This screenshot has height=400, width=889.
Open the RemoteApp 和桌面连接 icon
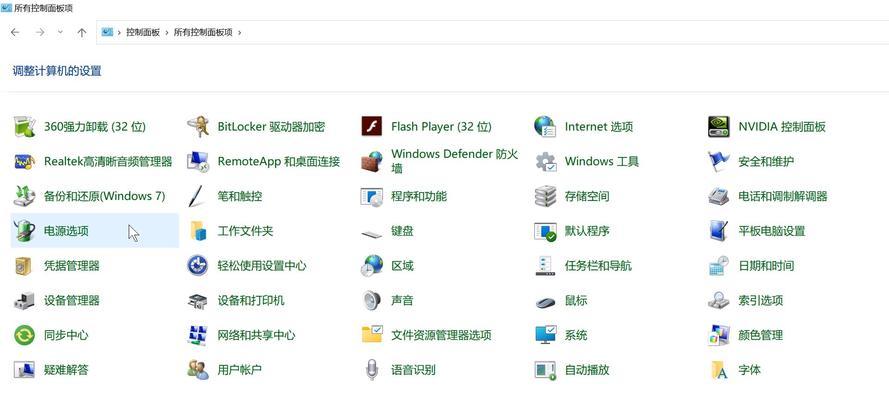pyautogui.click(x=198, y=161)
